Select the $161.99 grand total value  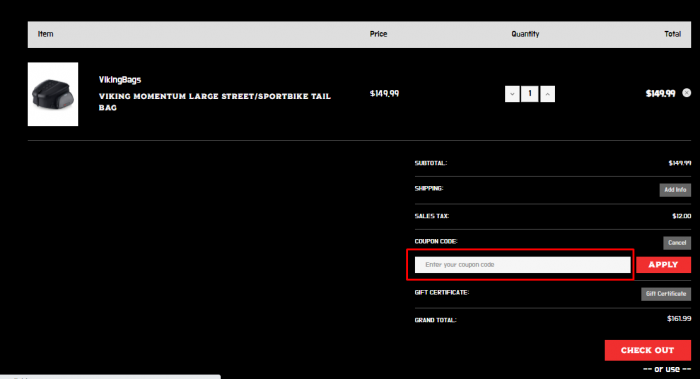click(x=679, y=319)
